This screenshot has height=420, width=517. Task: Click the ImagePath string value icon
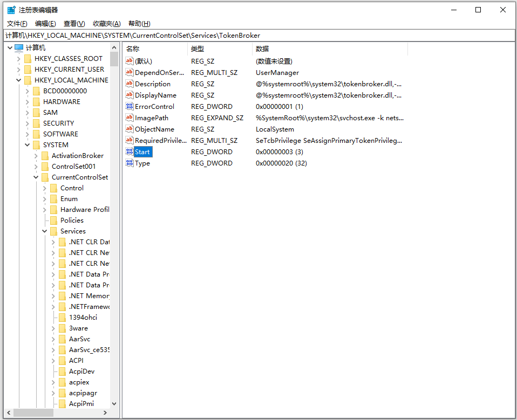[x=130, y=118]
